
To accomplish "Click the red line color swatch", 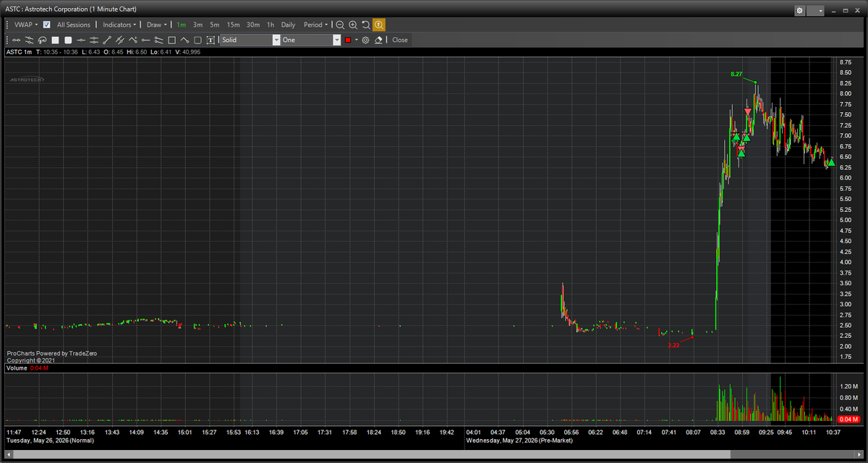I will (x=348, y=40).
